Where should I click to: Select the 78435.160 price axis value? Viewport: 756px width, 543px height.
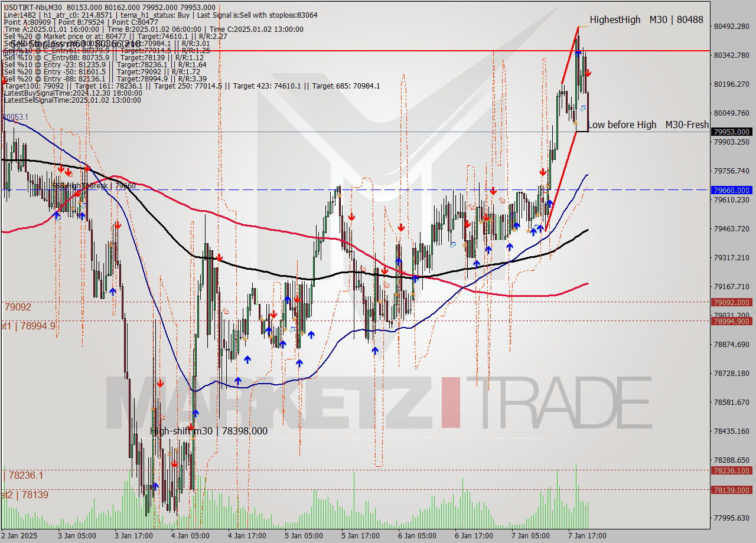[731, 431]
